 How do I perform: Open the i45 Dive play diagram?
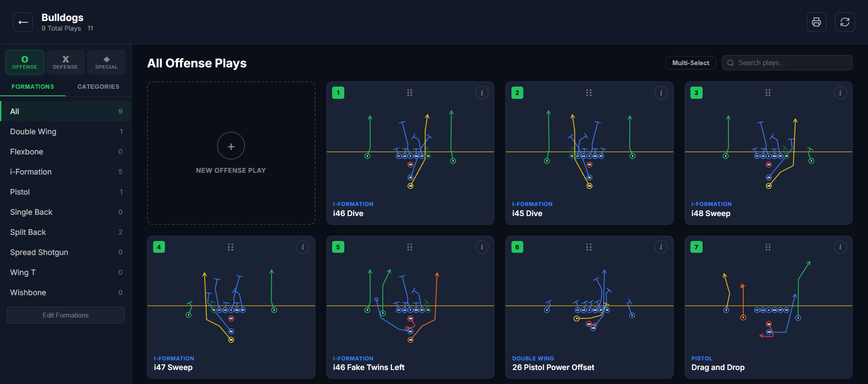589,149
